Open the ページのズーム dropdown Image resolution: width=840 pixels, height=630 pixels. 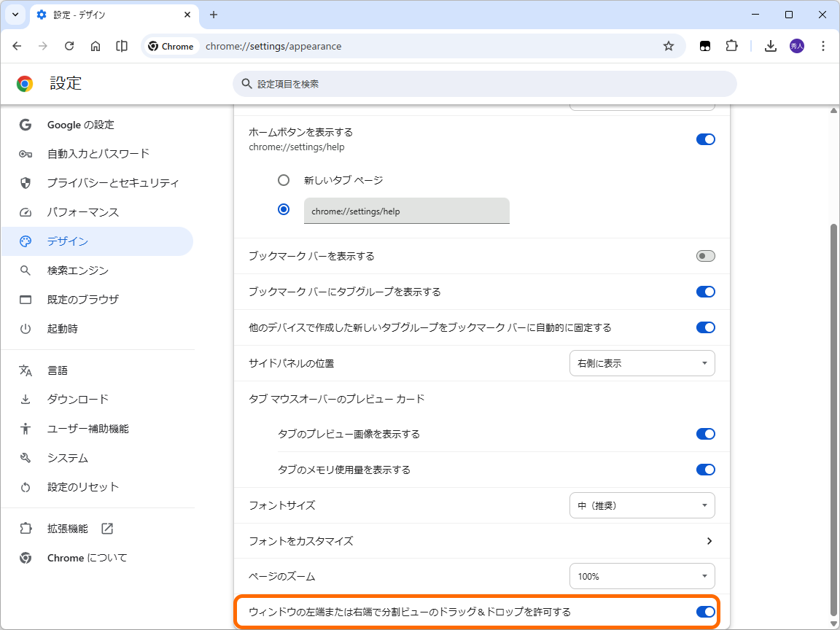(642, 576)
